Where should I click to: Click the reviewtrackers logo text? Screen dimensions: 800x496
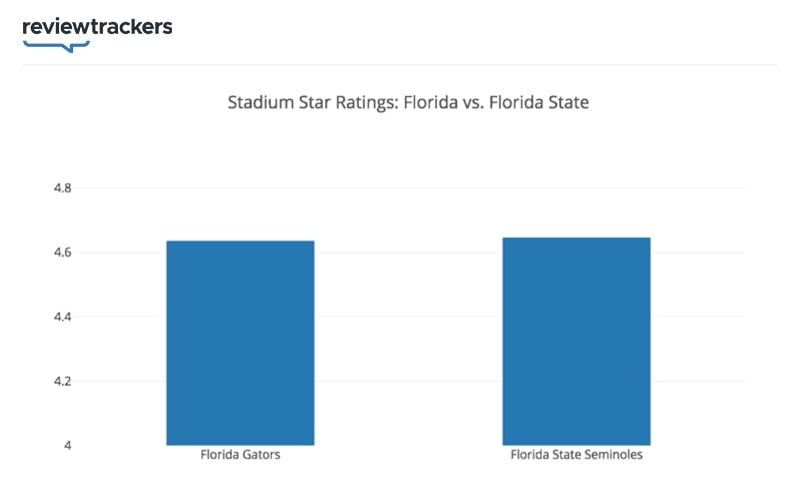tap(97, 27)
